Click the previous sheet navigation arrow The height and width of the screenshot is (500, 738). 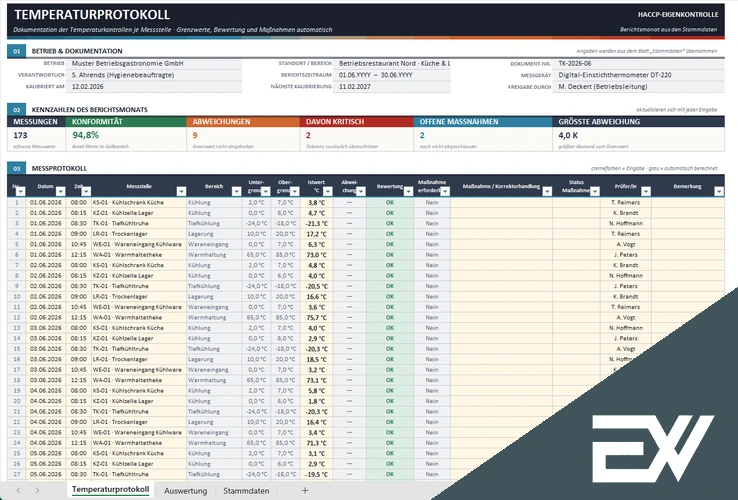pyautogui.click(x=18, y=491)
